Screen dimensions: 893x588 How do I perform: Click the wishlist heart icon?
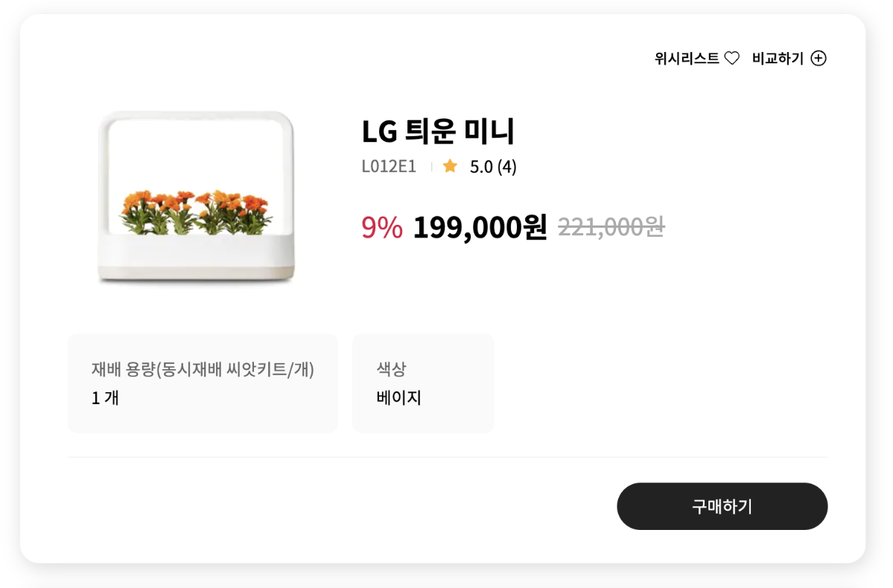coord(732,58)
